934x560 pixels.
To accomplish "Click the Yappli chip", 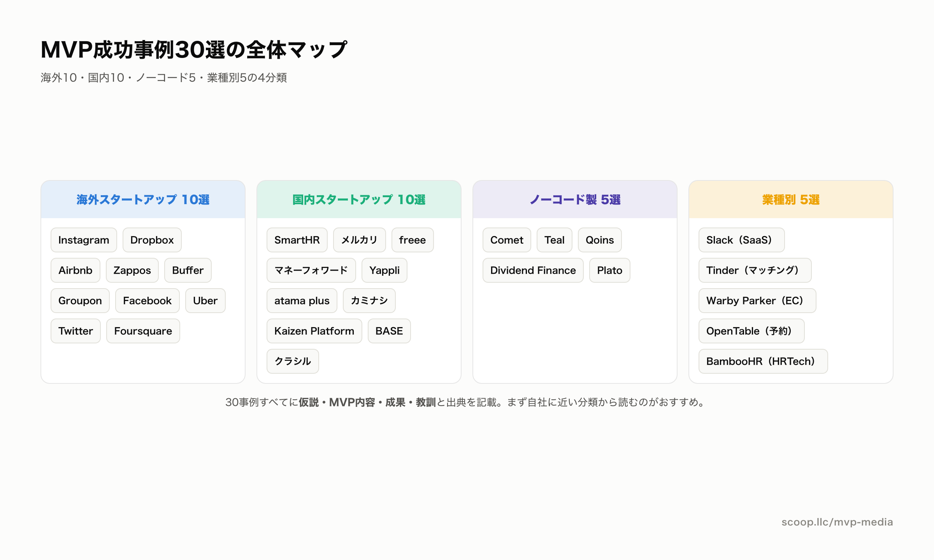I will (384, 270).
